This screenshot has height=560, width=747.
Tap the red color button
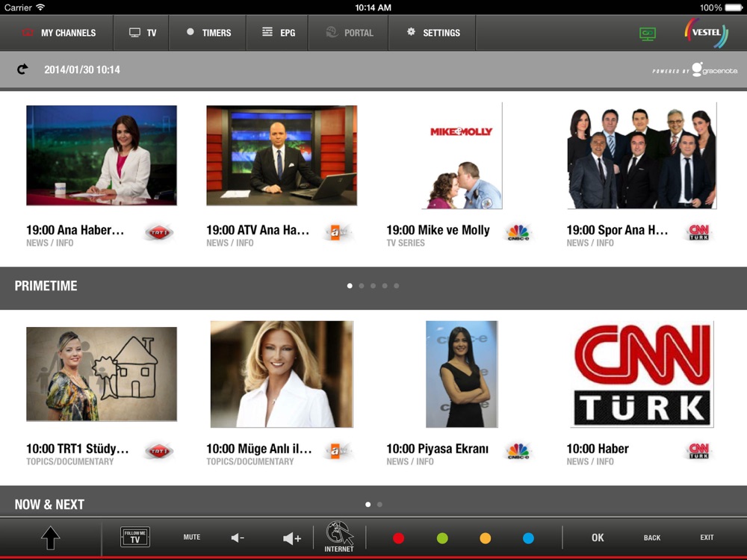pos(399,538)
